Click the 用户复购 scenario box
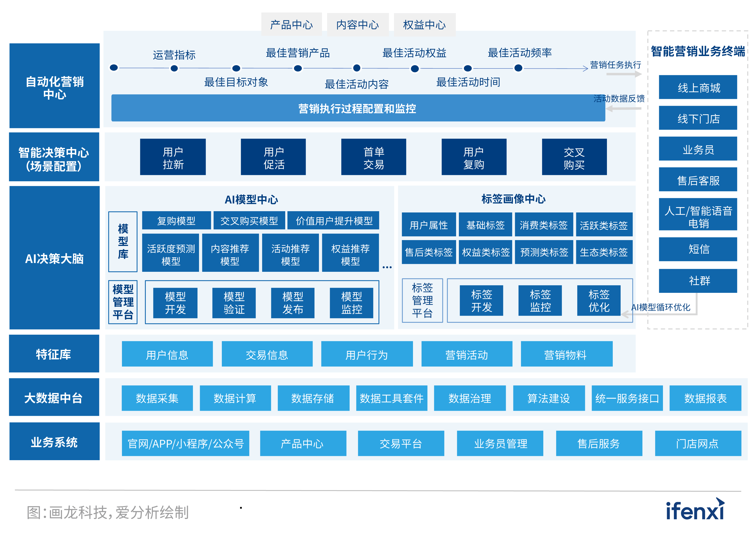The width and height of the screenshot is (756, 538). [474, 157]
